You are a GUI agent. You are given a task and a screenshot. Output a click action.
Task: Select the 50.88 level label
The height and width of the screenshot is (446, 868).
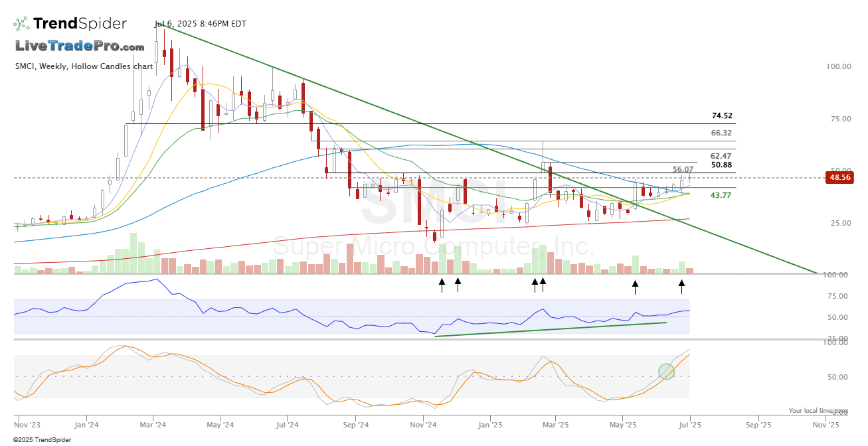coord(721,165)
